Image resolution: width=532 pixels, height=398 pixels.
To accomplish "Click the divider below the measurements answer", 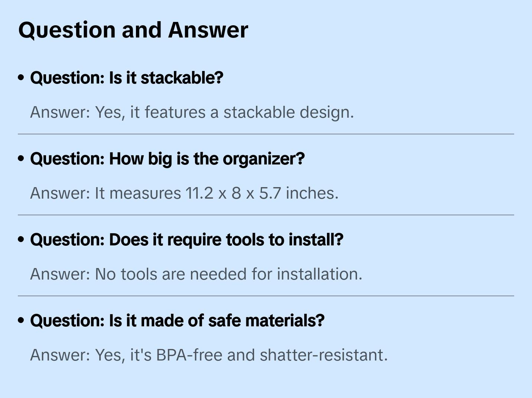I will click(x=266, y=215).
